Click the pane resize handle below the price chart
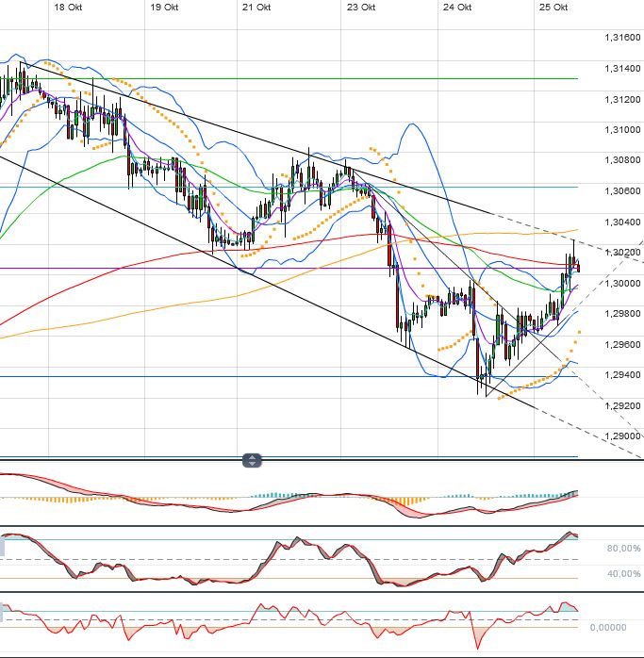Screen dimensions: 644x658 click(252, 460)
